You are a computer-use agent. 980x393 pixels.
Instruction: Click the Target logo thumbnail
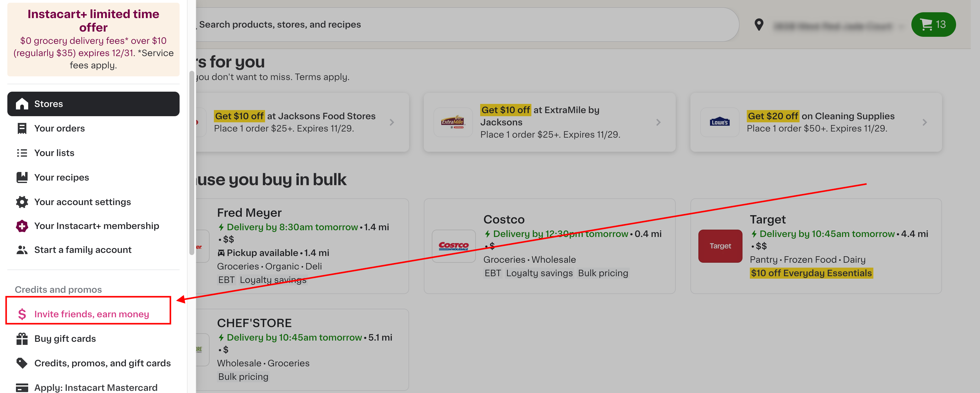coord(720,246)
